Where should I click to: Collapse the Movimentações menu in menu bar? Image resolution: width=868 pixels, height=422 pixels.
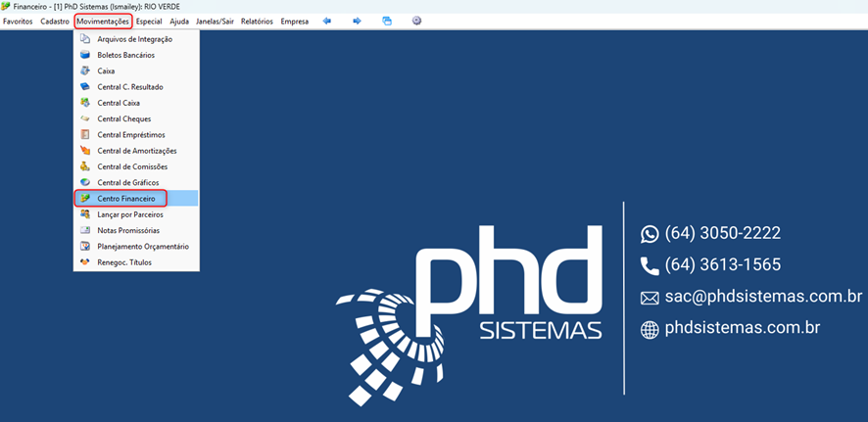coord(103,21)
